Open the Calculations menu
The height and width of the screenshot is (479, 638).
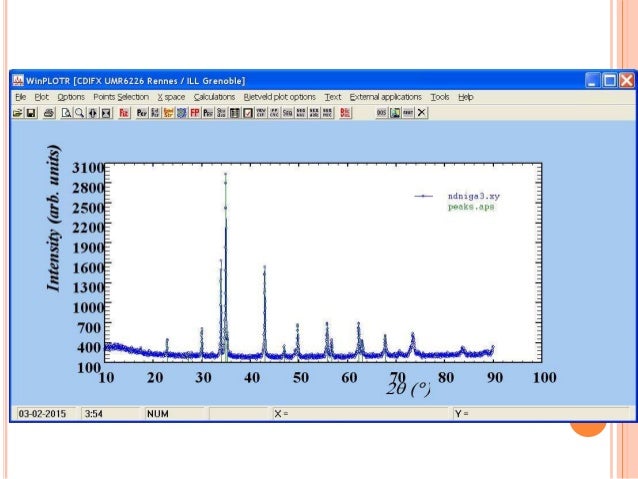(x=214, y=97)
